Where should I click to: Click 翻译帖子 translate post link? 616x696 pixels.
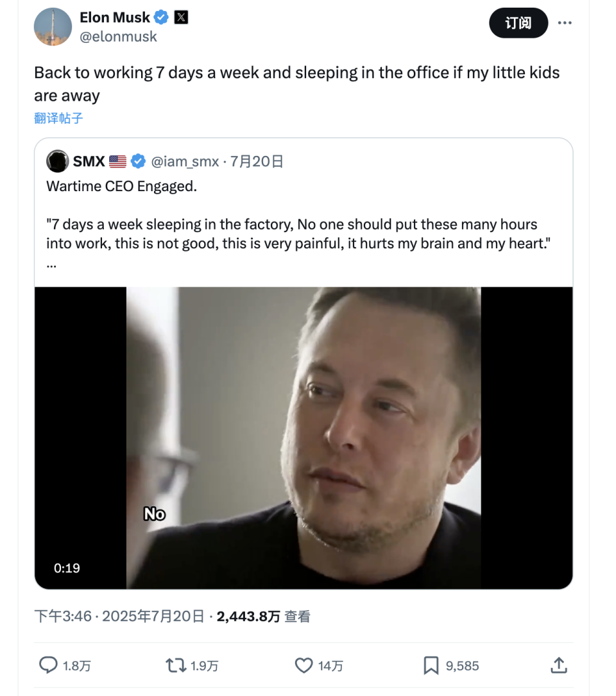pyautogui.click(x=58, y=118)
